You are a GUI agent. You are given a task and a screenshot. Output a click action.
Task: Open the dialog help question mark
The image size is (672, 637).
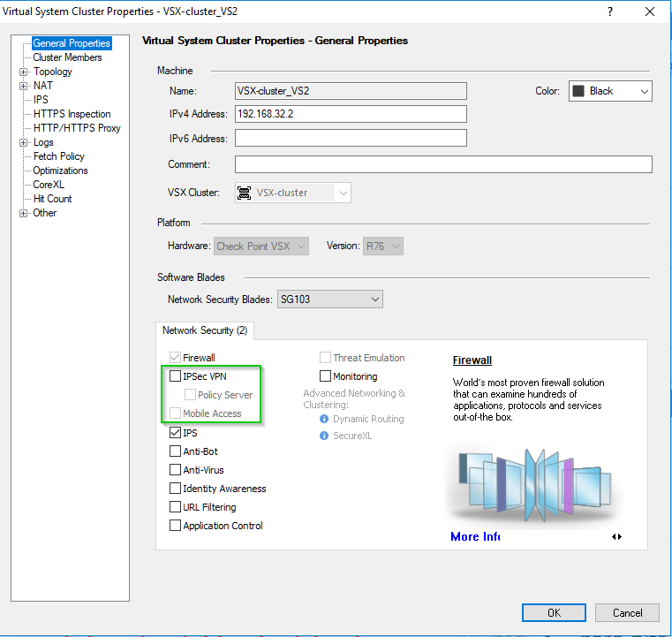610,11
